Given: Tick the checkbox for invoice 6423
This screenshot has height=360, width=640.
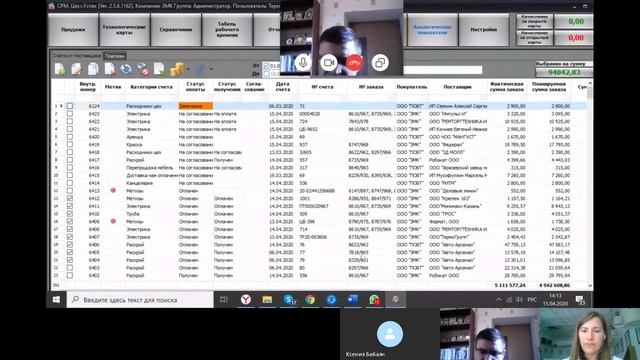Looking at the screenshot, I should point(70,113).
